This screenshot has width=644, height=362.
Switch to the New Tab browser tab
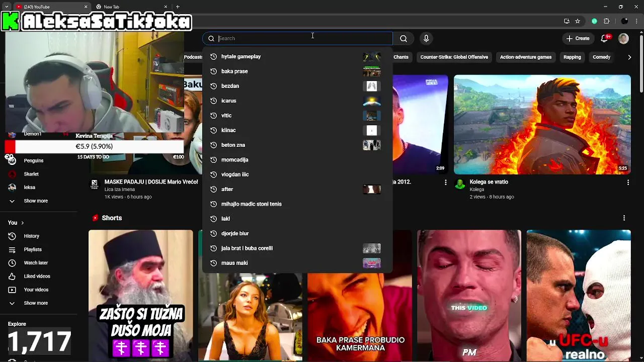pyautogui.click(x=132, y=7)
